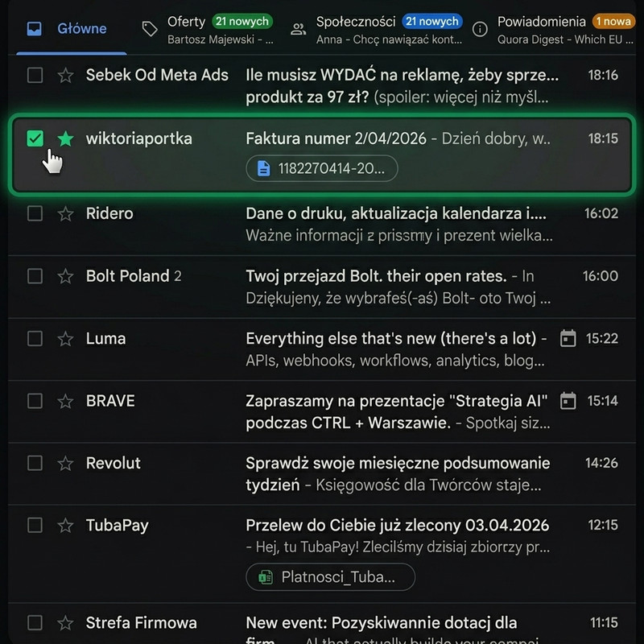
Task: Click sender name 'TubaPay'
Action: (117, 526)
